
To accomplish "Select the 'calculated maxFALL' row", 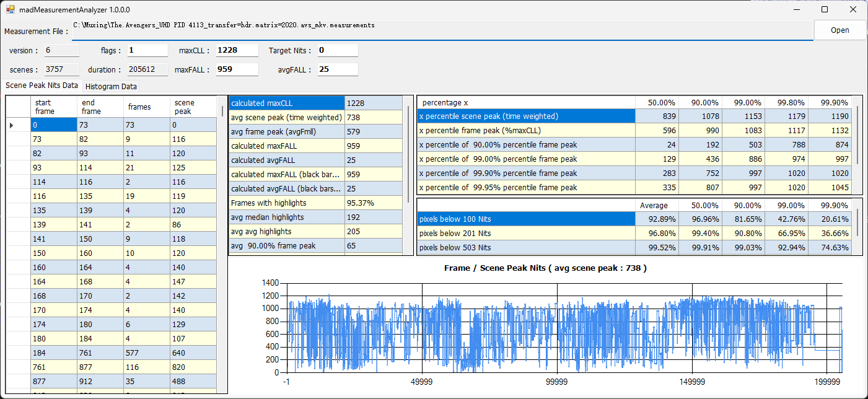I will (286, 146).
